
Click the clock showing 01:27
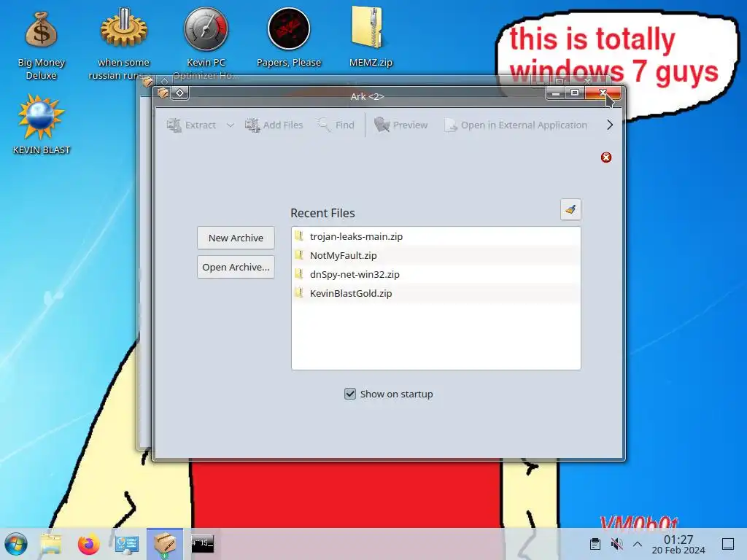click(x=678, y=544)
